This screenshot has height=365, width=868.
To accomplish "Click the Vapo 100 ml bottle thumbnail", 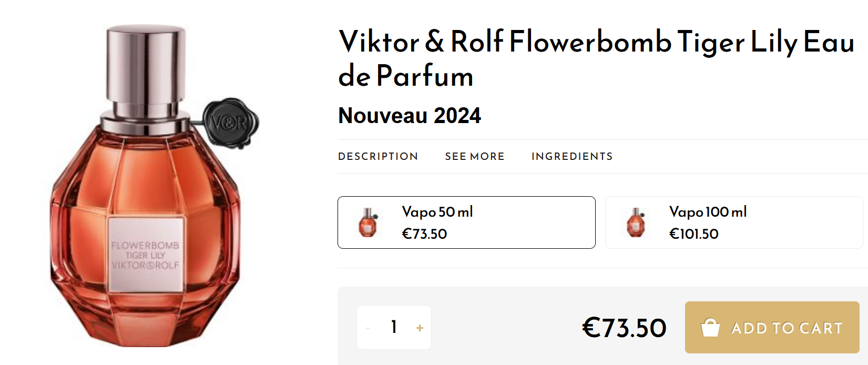I will (636, 222).
